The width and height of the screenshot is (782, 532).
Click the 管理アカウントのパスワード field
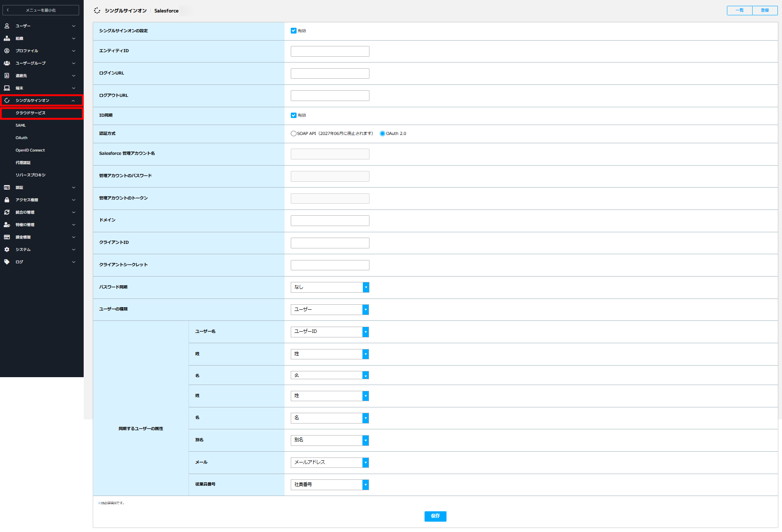[330, 176]
